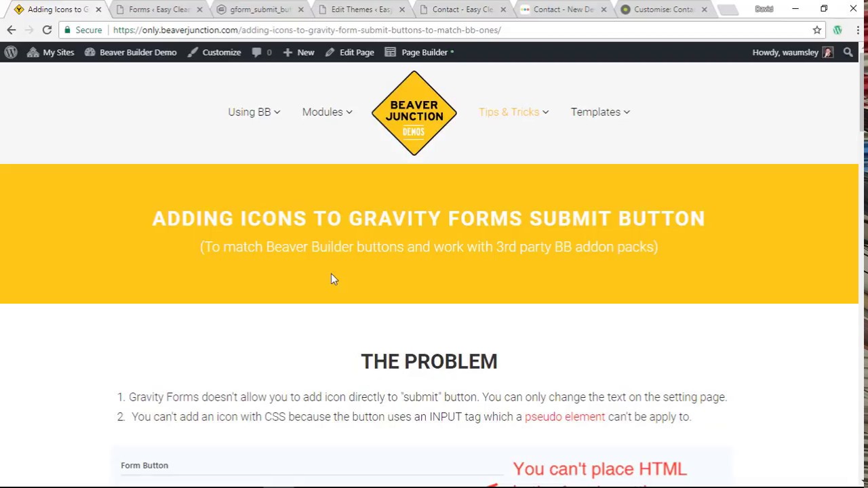
Task: Open the WordPress logo menu in admin bar
Action: coord(11,52)
